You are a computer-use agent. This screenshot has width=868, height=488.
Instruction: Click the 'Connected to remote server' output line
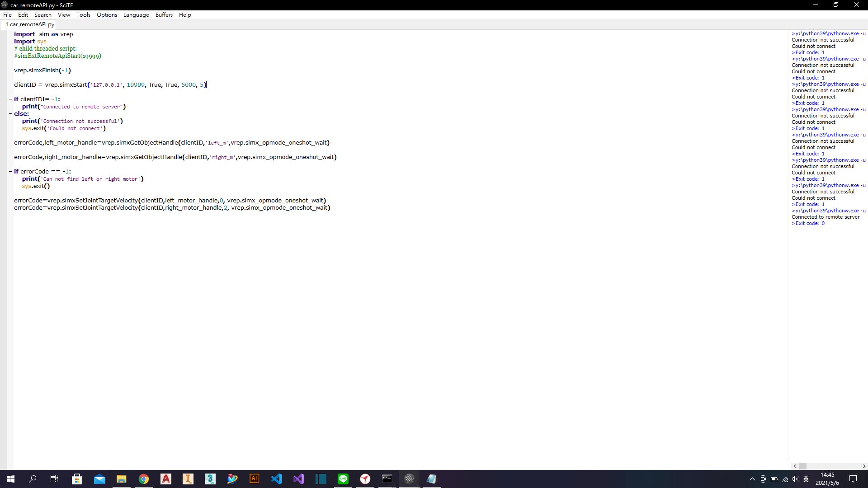coord(826,217)
